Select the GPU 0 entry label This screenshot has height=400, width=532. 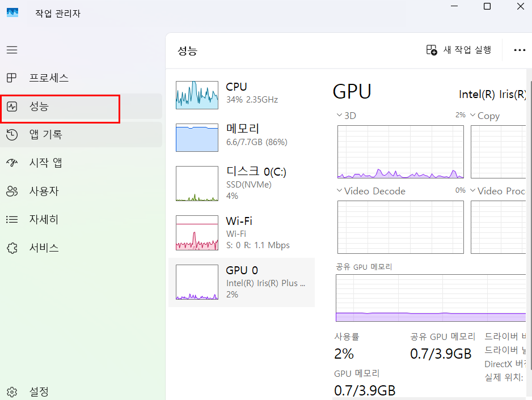pos(242,270)
